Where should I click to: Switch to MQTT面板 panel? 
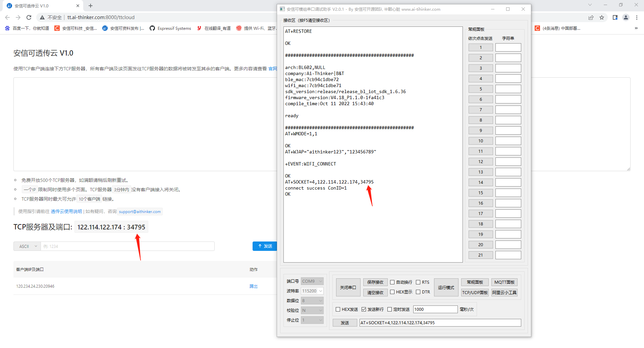[x=504, y=282]
